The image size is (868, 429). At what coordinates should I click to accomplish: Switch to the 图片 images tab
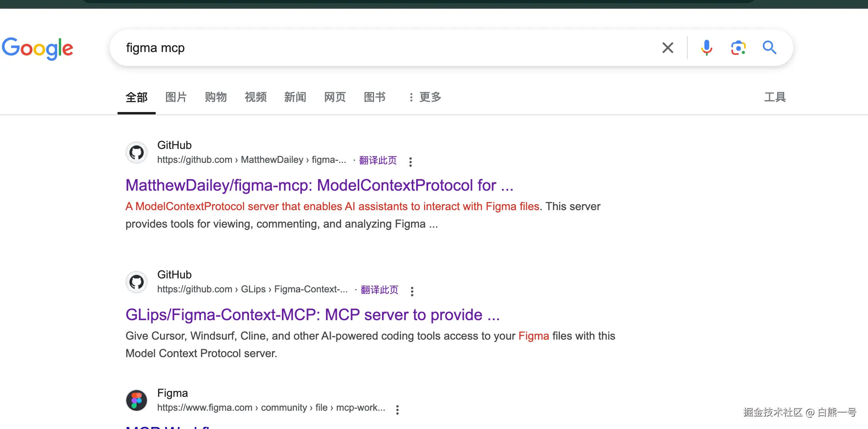pos(176,97)
